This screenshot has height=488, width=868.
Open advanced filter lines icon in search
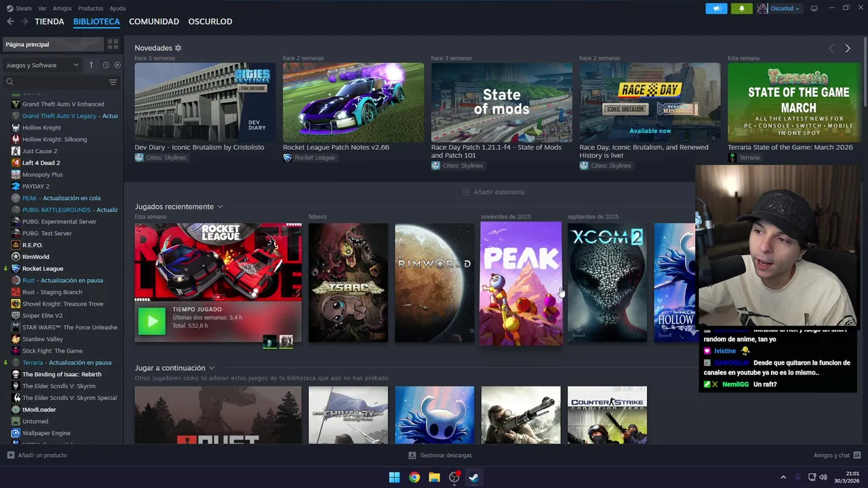click(113, 82)
